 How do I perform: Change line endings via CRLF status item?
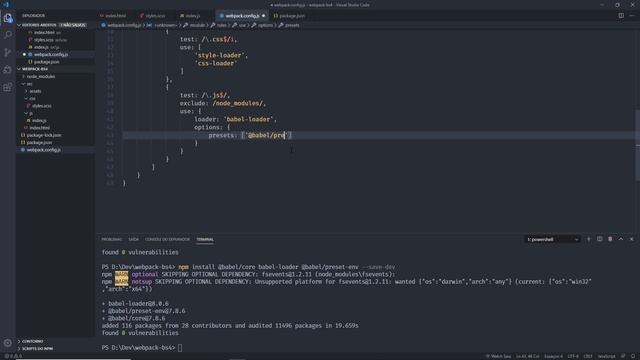pyautogui.click(x=588, y=356)
